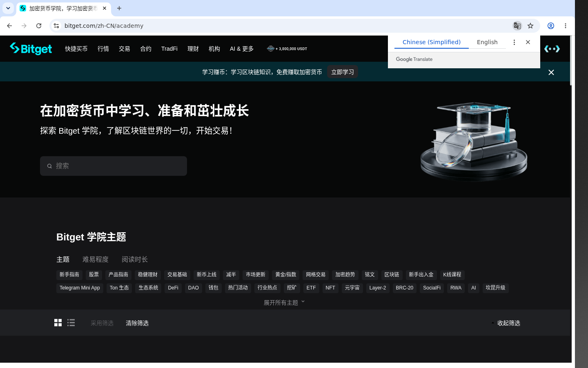
Task: Click 采用筛选 apply filter
Action: (102, 323)
